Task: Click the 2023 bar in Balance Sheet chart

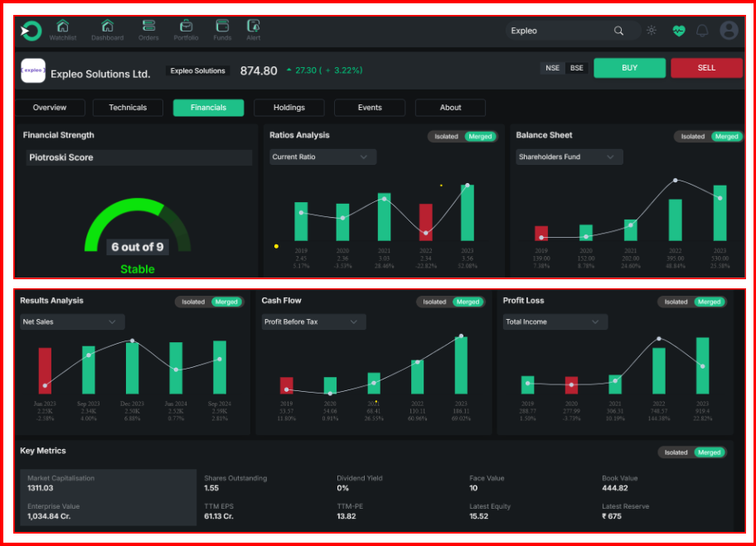Action: 720,213
